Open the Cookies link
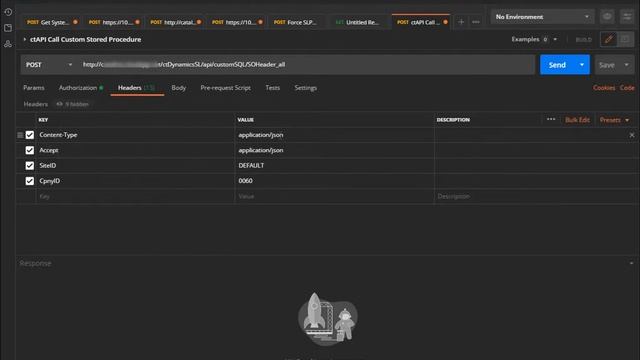This screenshot has height=360, width=640. tap(604, 88)
